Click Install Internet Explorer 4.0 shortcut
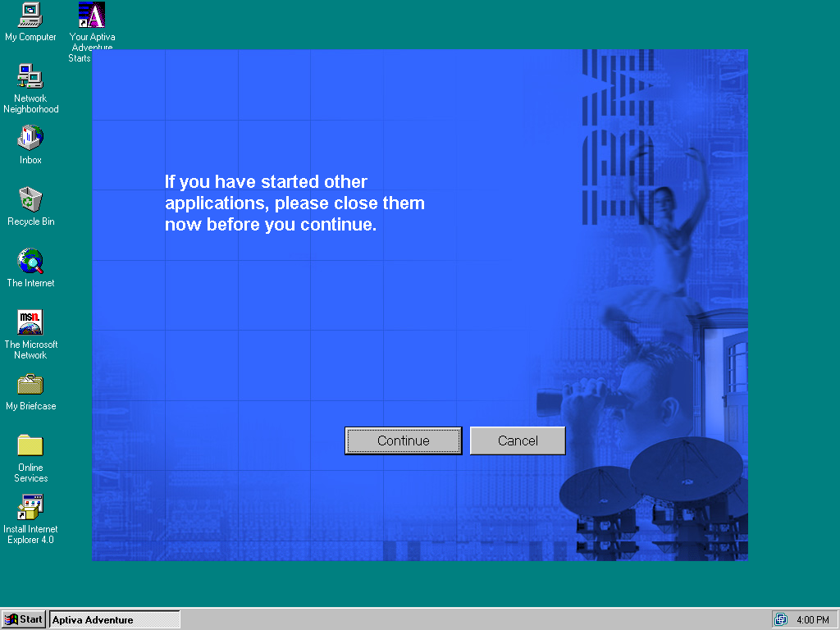 point(30,507)
